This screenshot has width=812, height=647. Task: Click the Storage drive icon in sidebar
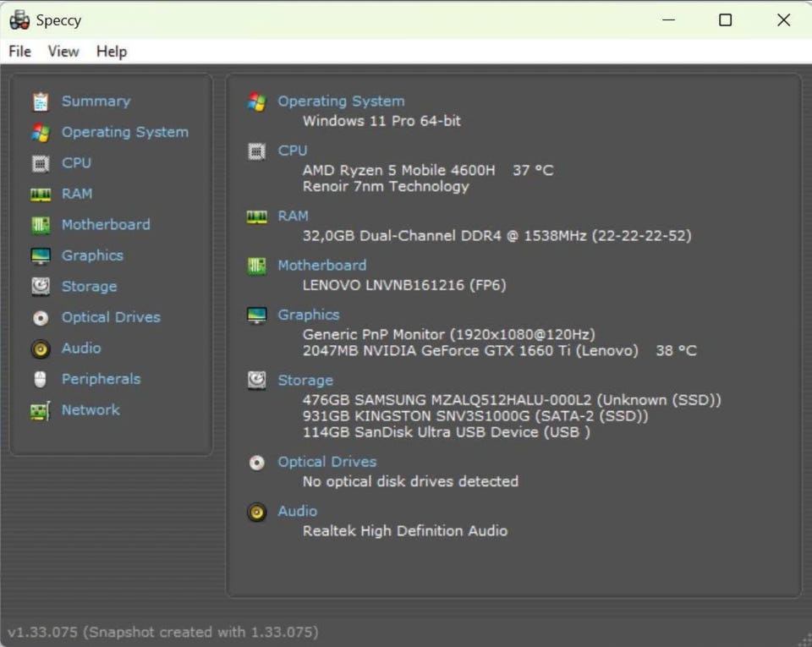pos(40,287)
